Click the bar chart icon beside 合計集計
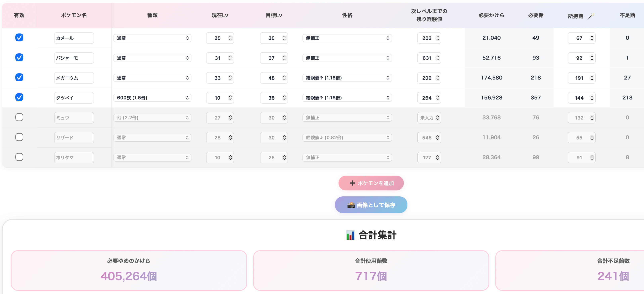Screen dimensions: 644x294 coord(350,235)
